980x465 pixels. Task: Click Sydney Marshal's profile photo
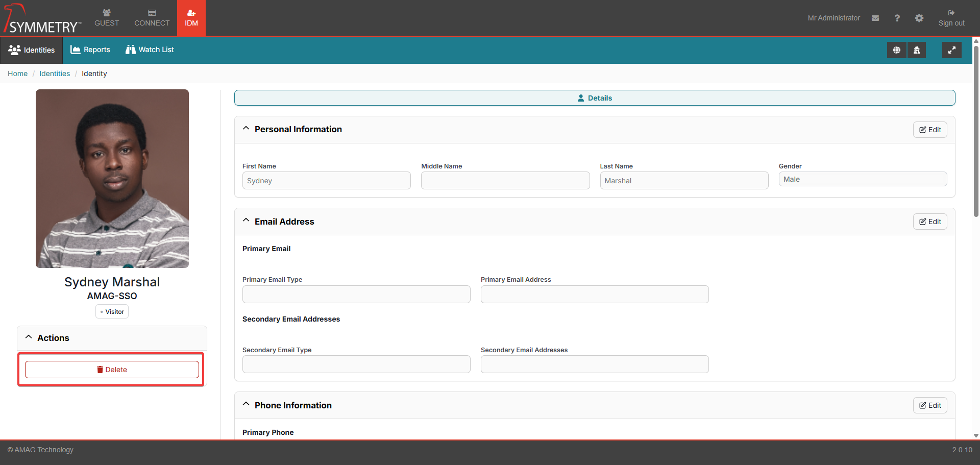(x=112, y=179)
